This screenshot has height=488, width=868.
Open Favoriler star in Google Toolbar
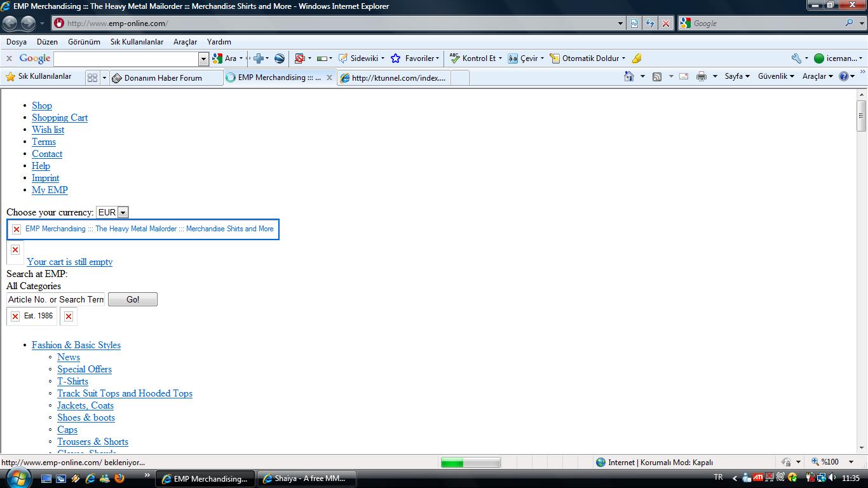[414, 58]
